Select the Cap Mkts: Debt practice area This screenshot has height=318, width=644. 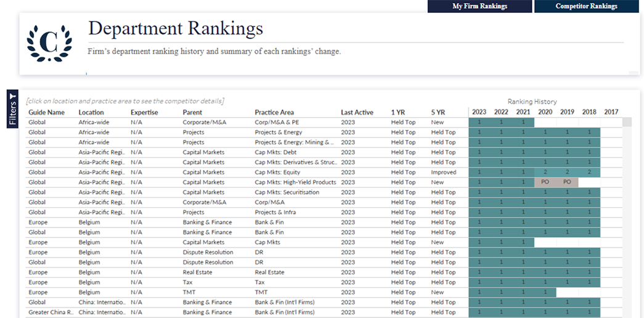(276, 152)
